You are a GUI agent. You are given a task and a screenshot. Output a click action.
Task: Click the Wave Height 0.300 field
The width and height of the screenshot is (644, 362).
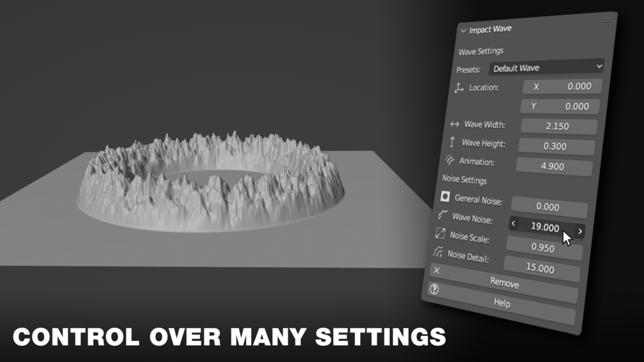(556, 147)
